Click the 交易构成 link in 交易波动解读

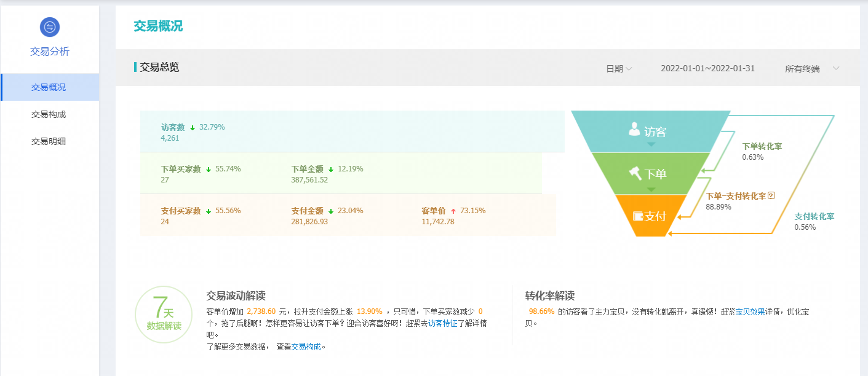coord(306,347)
